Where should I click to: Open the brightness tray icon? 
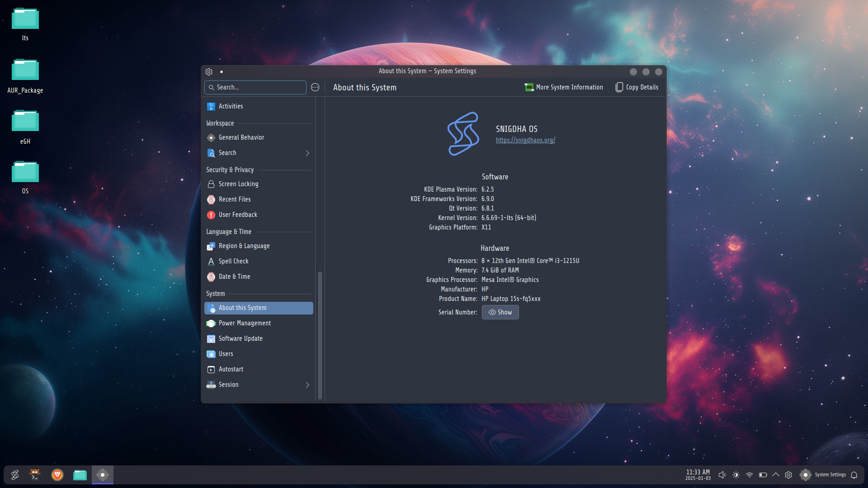[x=736, y=475]
